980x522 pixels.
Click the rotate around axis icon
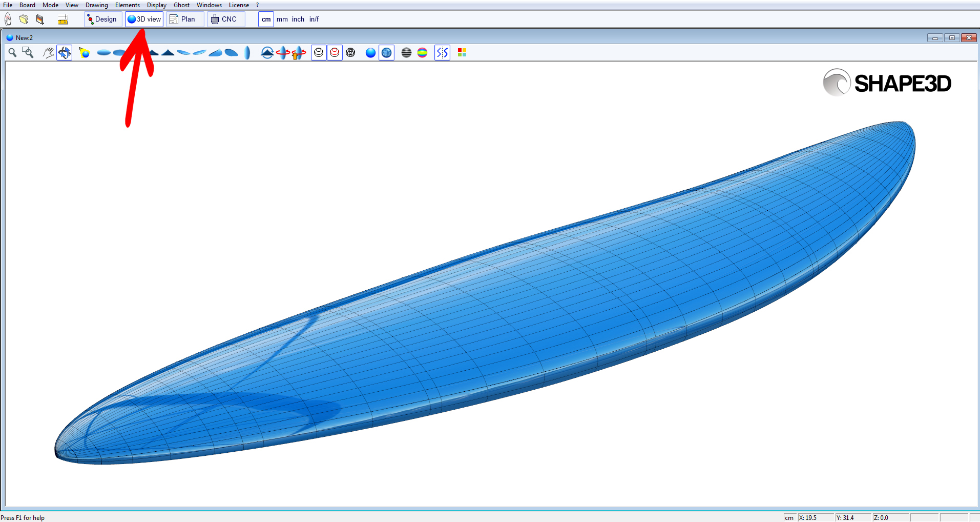pos(283,52)
